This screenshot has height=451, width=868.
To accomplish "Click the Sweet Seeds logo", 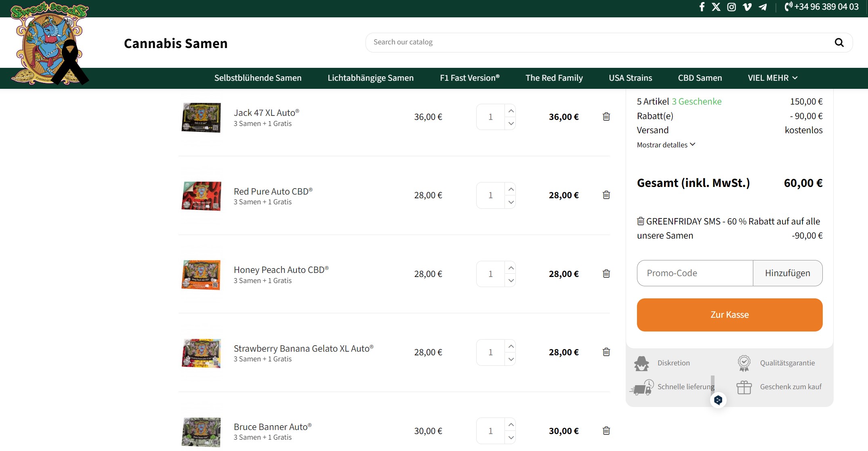I will [49, 43].
